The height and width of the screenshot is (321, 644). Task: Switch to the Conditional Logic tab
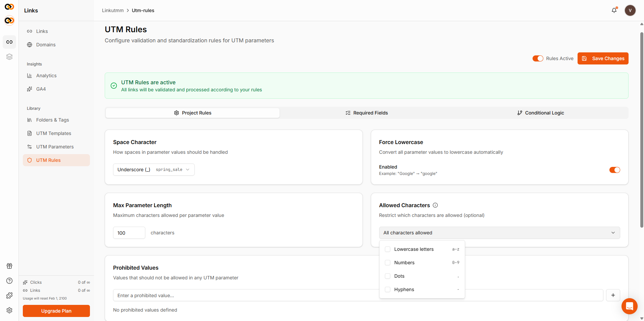point(541,113)
